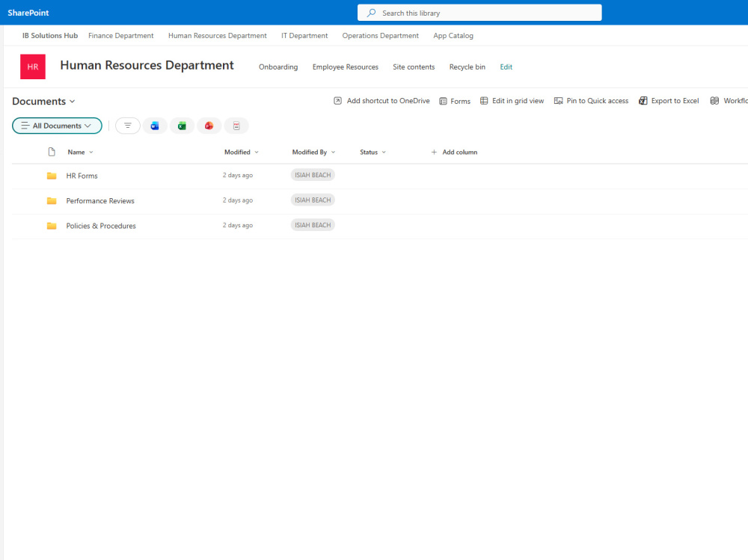Expand the Documents library title dropdown
The image size is (748, 560).
click(x=43, y=101)
